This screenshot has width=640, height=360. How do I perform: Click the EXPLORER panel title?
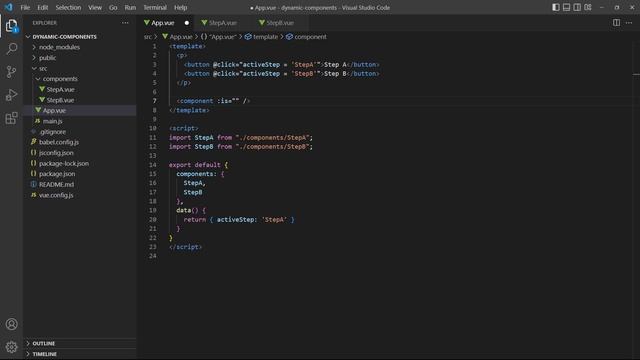(44, 23)
